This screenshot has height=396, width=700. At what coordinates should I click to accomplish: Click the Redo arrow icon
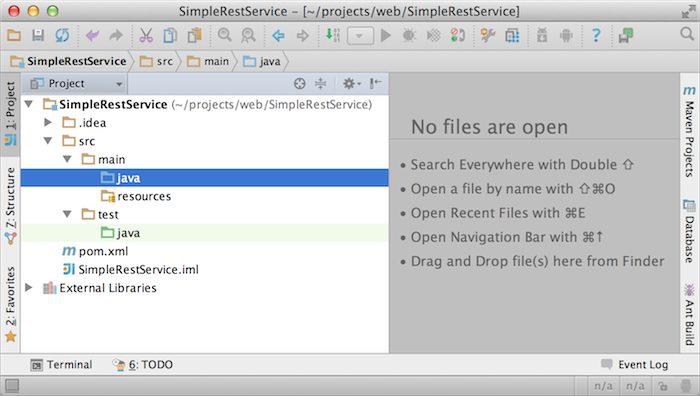[116, 35]
